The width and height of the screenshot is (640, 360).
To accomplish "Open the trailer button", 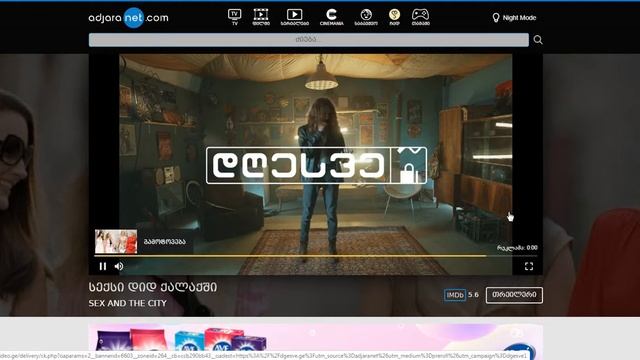I will tap(514, 295).
